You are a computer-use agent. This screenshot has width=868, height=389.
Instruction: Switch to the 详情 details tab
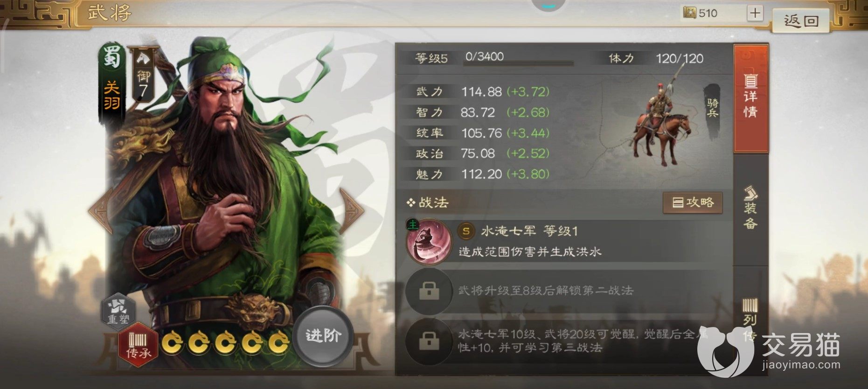750,98
